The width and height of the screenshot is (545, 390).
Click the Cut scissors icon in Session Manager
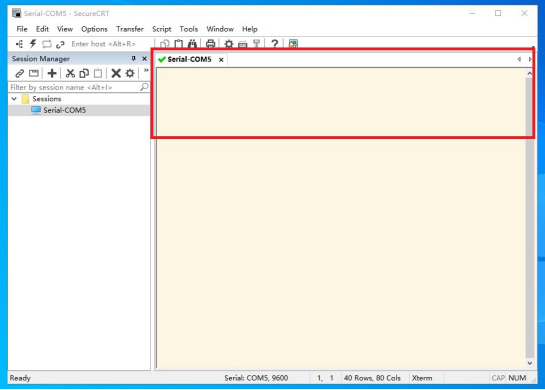(70, 73)
